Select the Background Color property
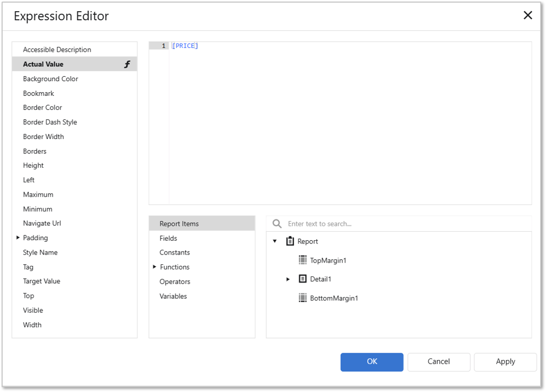Image resolution: width=546 pixels, height=392 pixels. 75,79
